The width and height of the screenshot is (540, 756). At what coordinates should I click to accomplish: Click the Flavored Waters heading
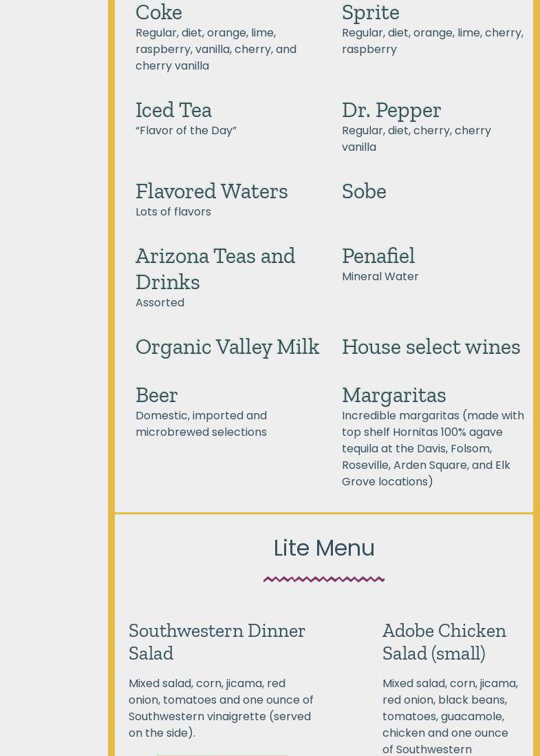pos(211,191)
